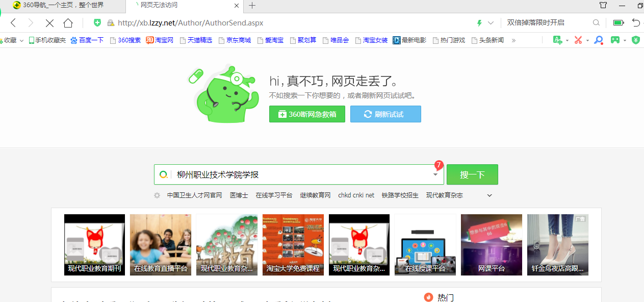The width and height of the screenshot is (644, 302).
Task: Open the search box suggestion dropdown arrow
Action: 435,174
